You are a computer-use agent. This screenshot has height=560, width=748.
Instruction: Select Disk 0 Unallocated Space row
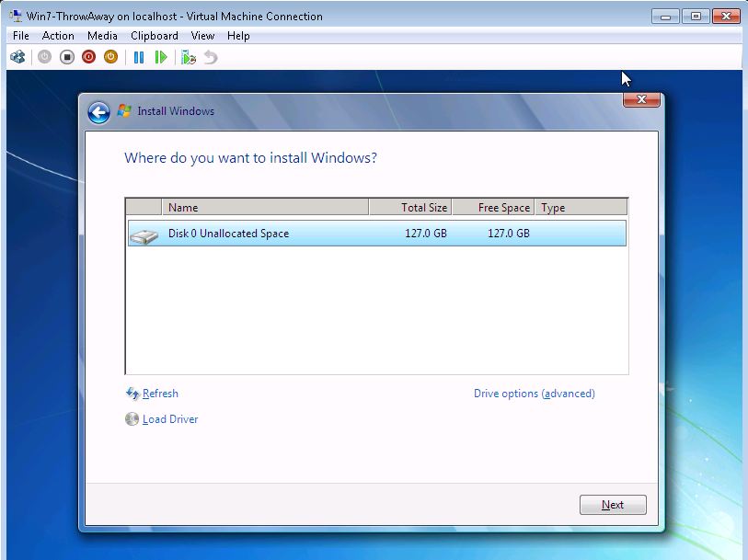(x=377, y=233)
